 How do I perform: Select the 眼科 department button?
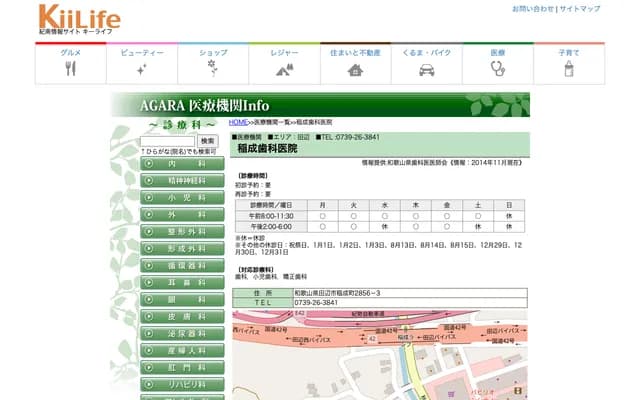(x=182, y=300)
